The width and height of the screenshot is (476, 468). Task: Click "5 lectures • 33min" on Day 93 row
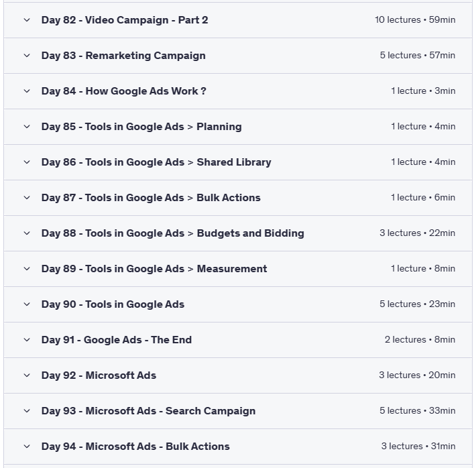pyautogui.click(x=417, y=411)
